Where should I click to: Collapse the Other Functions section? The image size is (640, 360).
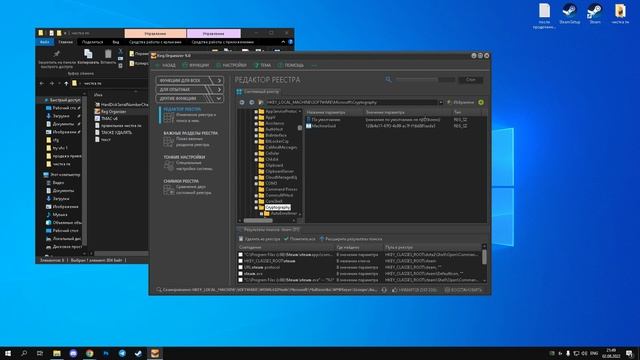point(189,98)
